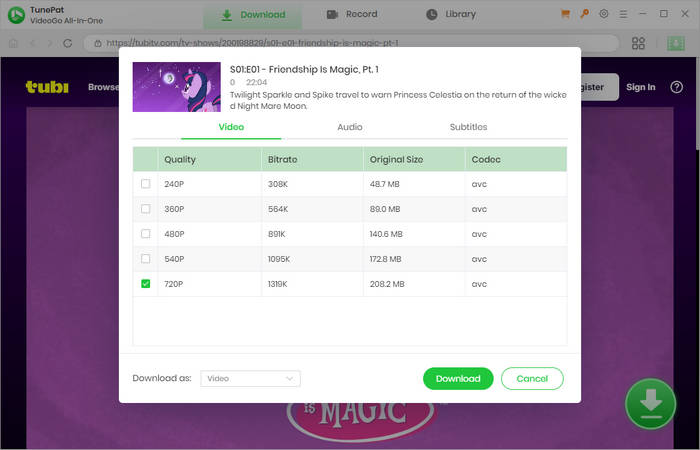Open the Record main tab
Screen dimensions: 700x450
point(352,14)
